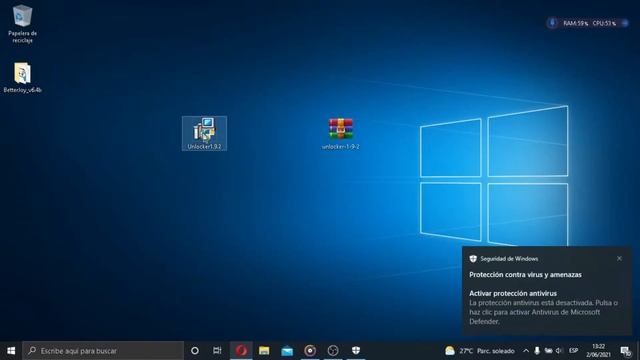This screenshot has height=360, width=640.
Task: Click the microphone icon on RAM/CPU widget
Action: tap(552, 23)
